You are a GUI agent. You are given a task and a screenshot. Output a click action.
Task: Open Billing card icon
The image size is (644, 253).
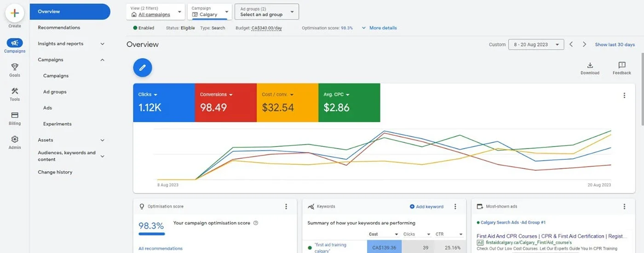tap(15, 115)
